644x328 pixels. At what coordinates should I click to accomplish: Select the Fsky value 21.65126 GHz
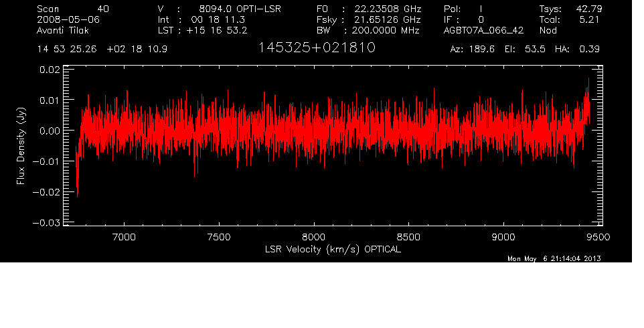386,19
